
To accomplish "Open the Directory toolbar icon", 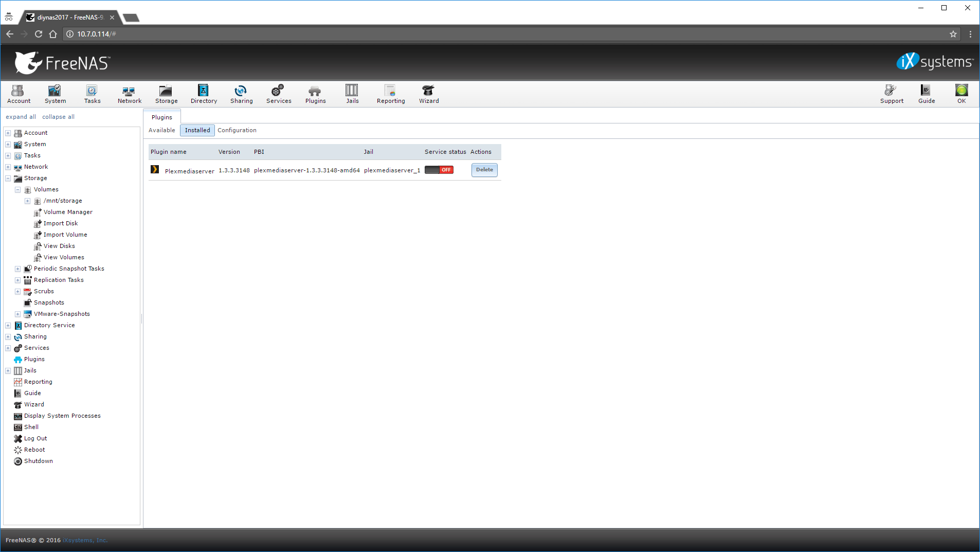I will [x=204, y=94].
